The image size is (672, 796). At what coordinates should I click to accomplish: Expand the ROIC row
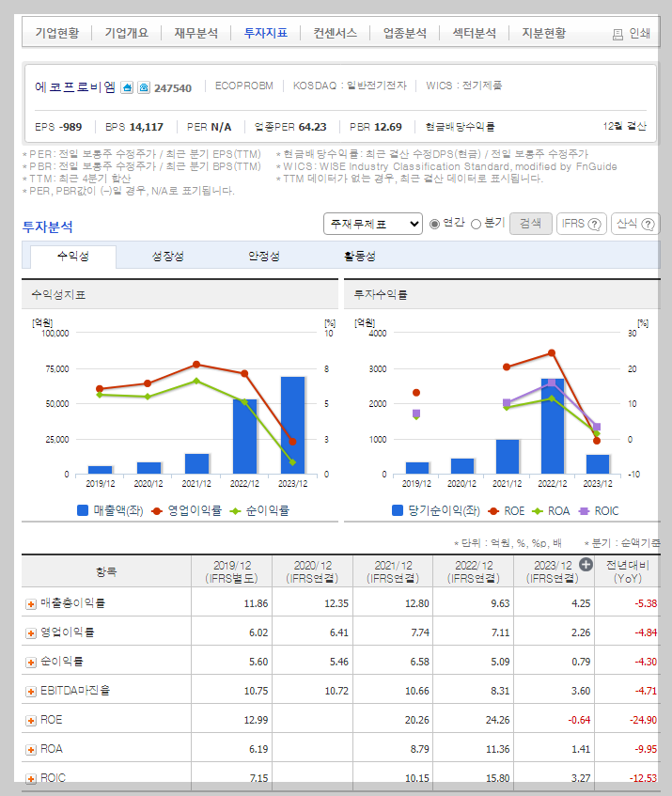[31, 779]
